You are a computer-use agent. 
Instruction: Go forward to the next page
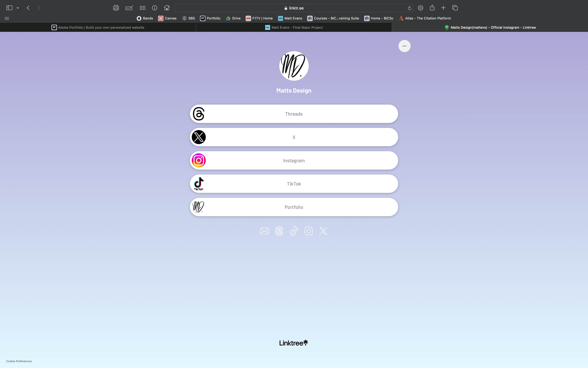tap(39, 8)
